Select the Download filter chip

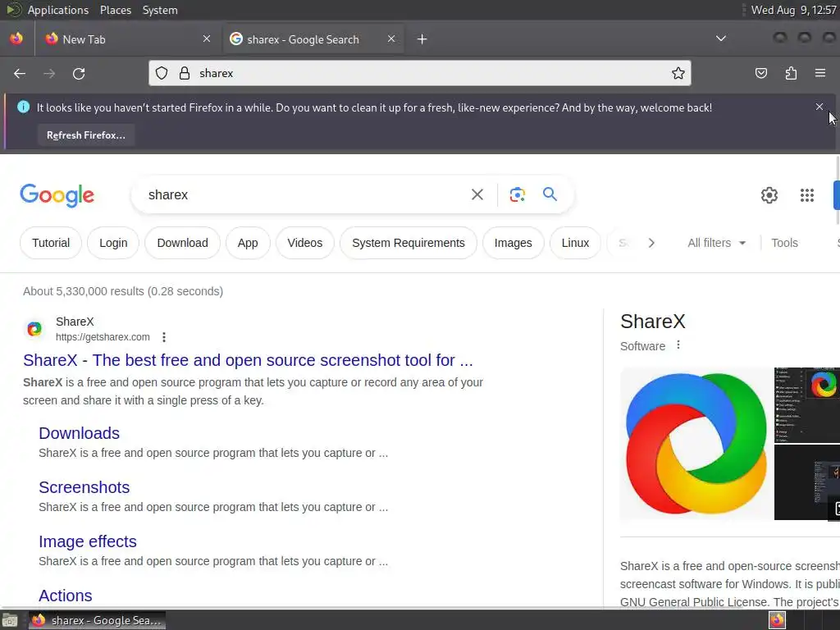pos(183,243)
